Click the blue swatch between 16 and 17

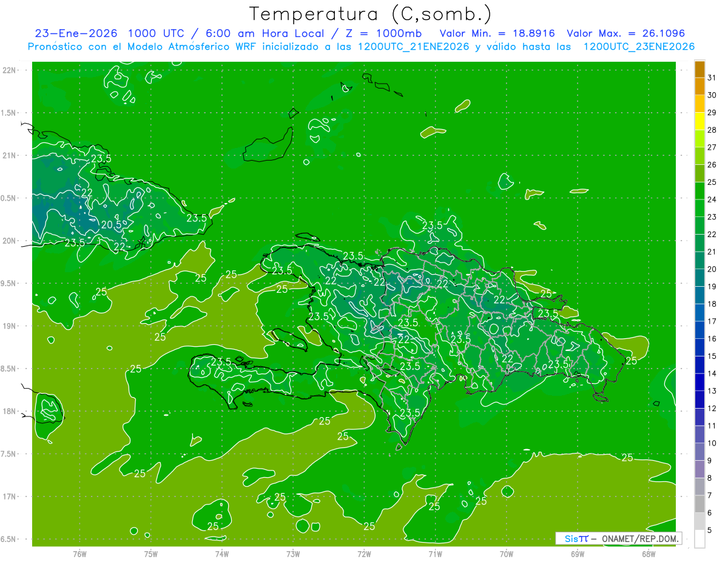pyautogui.click(x=699, y=330)
